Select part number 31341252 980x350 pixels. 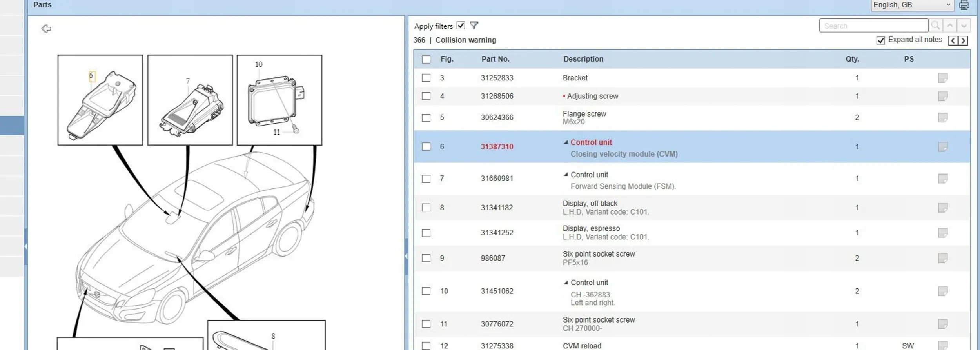point(497,233)
